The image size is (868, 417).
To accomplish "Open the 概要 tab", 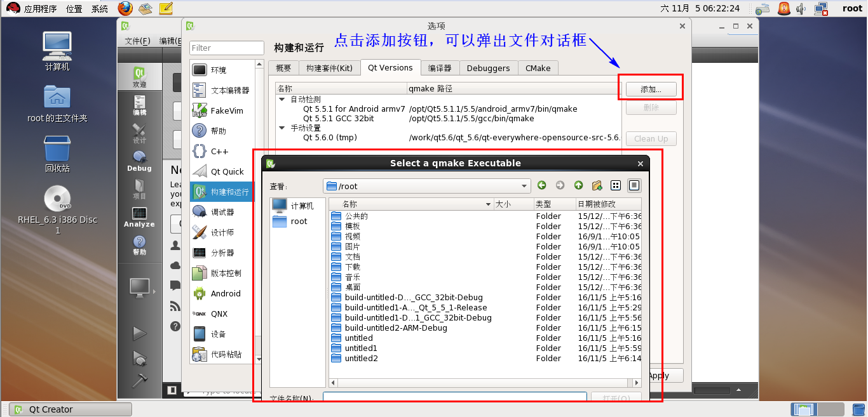I will (x=283, y=68).
